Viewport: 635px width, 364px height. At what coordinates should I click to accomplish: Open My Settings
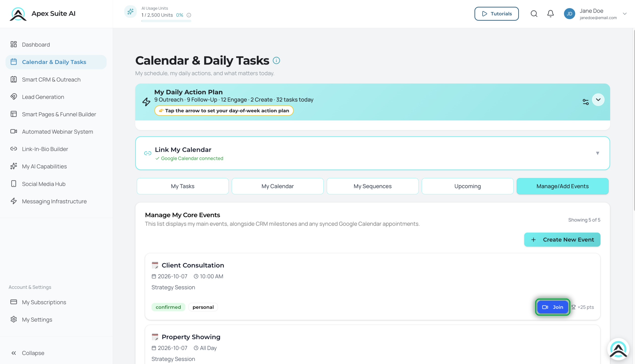pyautogui.click(x=56, y=320)
